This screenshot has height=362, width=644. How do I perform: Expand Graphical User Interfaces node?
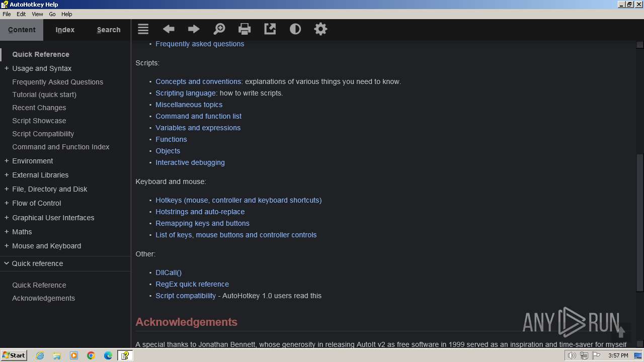(7, 218)
